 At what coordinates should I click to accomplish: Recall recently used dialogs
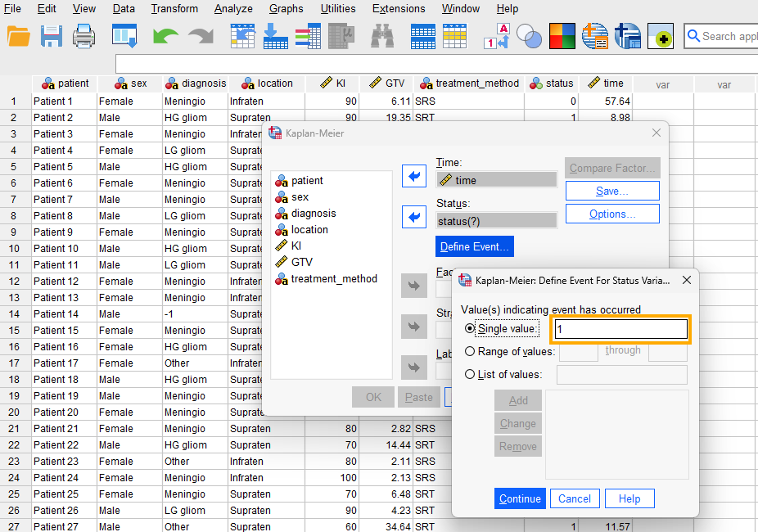pyautogui.click(x=124, y=36)
